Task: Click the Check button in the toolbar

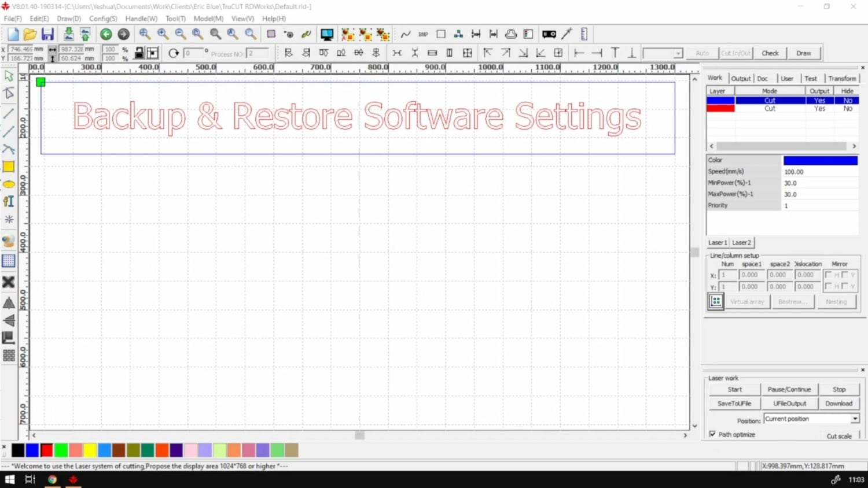Action: 770,53
